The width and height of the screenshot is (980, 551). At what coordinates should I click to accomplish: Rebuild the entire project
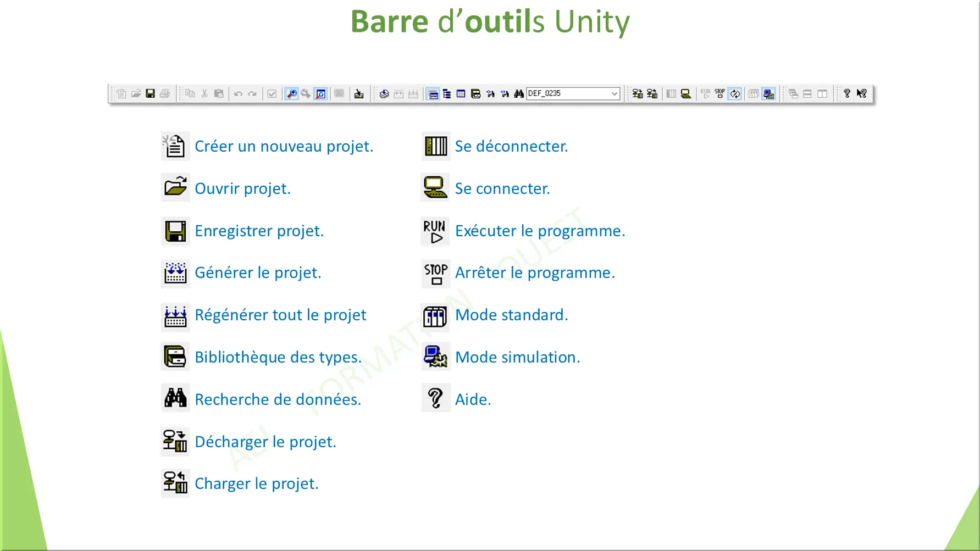[x=413, y=93]
